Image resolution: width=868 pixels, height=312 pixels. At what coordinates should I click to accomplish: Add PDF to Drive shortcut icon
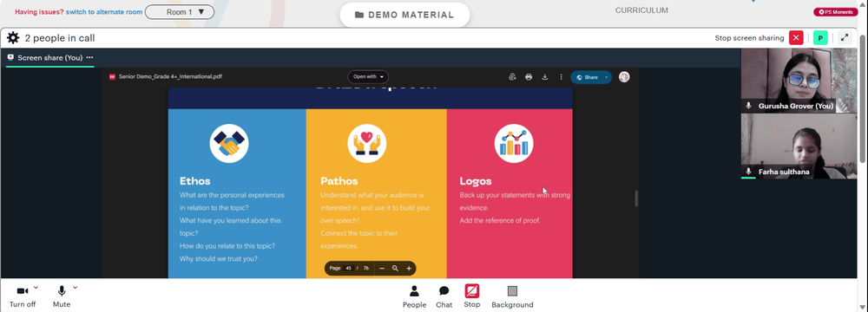(x=513, y=77)
